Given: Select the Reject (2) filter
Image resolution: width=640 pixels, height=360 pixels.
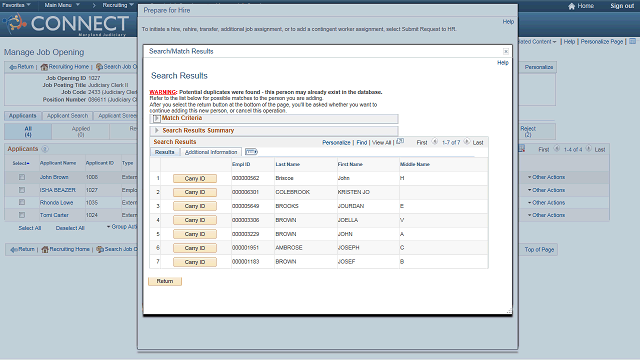Looking at the screenshot, I should [x=528, y=131].
